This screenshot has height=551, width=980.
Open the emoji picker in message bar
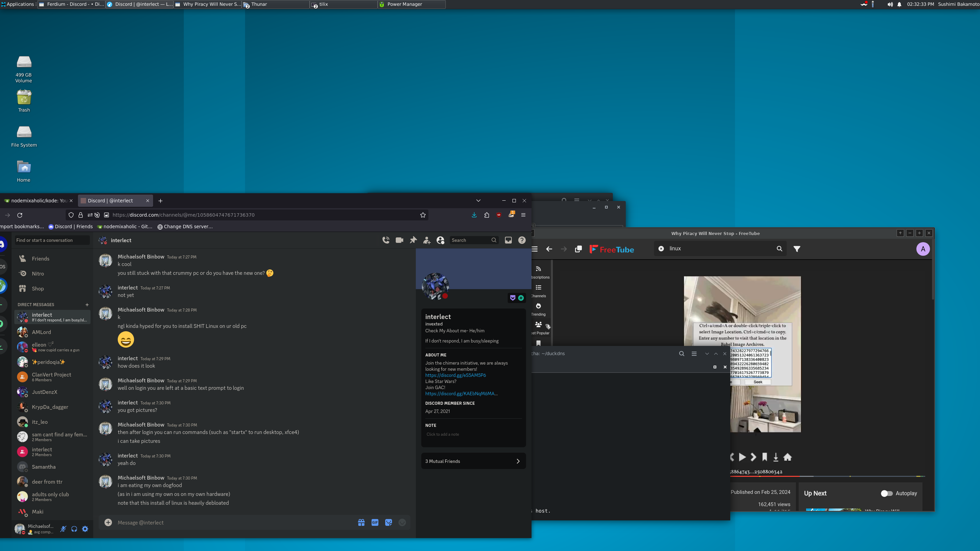click(x=402, y=522)
